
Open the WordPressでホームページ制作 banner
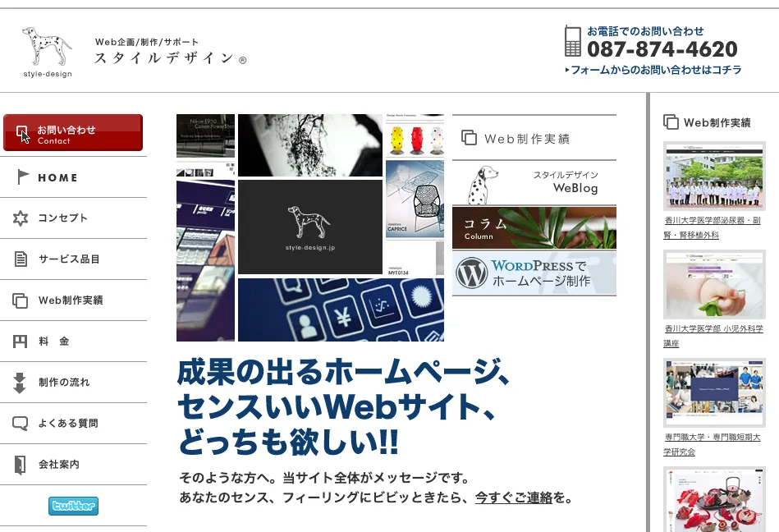pyautogui.click(x=534, y=273)
